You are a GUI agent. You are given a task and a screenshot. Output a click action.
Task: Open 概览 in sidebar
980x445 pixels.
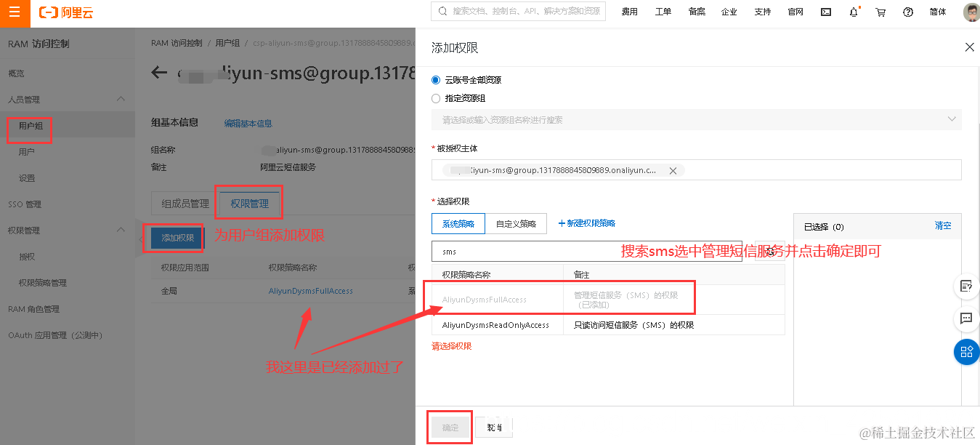pyautogui.click(x=16, y=73)
